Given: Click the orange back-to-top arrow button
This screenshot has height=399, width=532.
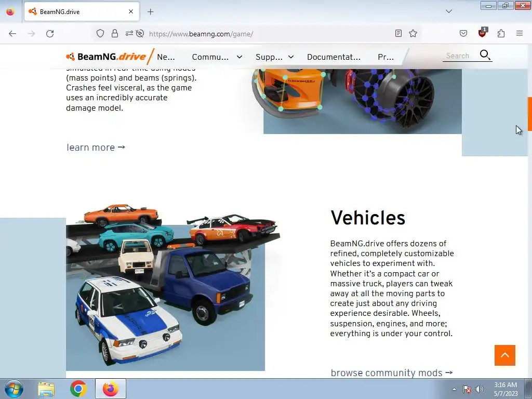Looking at the screenshot, I should coord(505,355).
